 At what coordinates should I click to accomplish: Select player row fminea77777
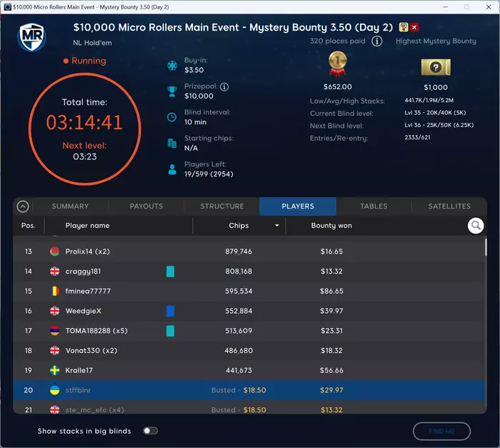coord(249,291)
